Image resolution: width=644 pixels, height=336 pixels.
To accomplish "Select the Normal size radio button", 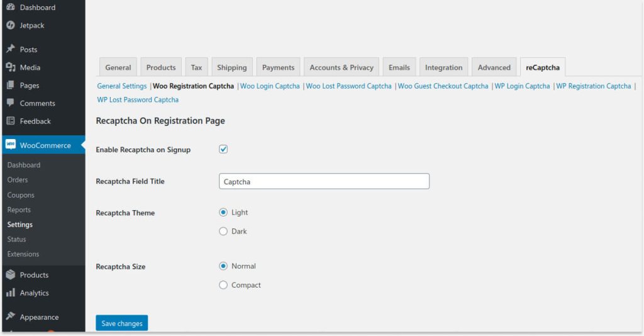I will coord(223,266).
